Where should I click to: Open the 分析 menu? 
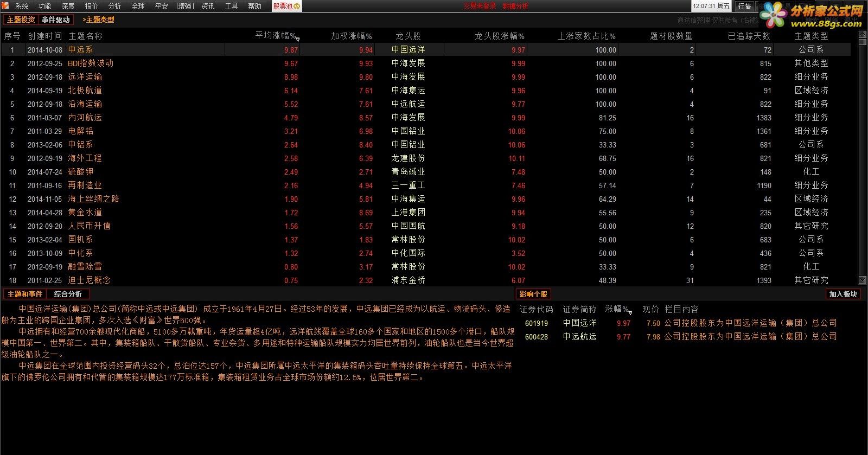point(115,6)
